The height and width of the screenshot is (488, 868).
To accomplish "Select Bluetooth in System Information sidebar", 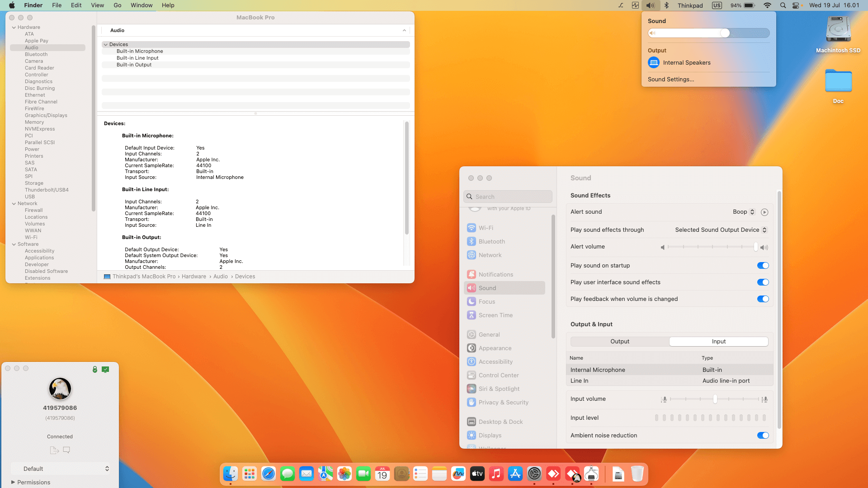I will click(x=36, y=55).
